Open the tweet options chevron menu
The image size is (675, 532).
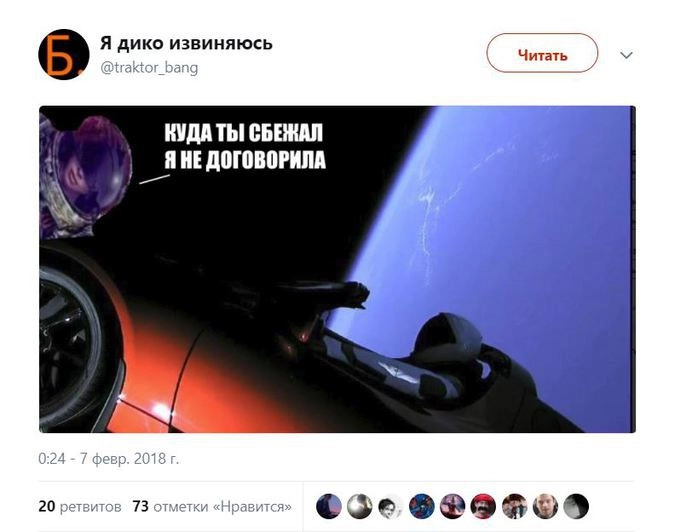(626, 55)
